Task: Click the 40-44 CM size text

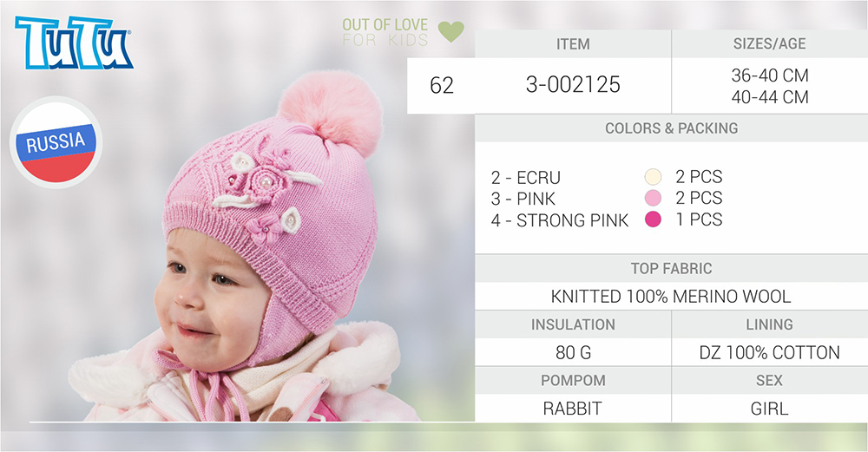Action: [769, 97]
